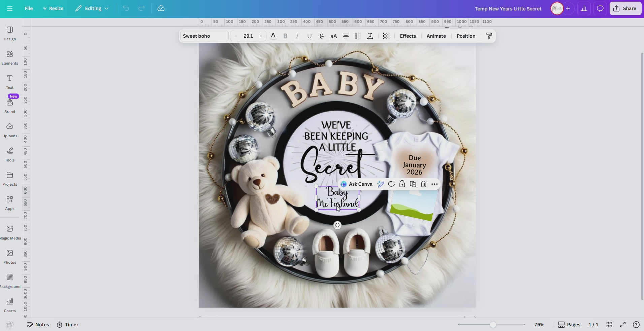Open the Charts panel

(9, 304)
